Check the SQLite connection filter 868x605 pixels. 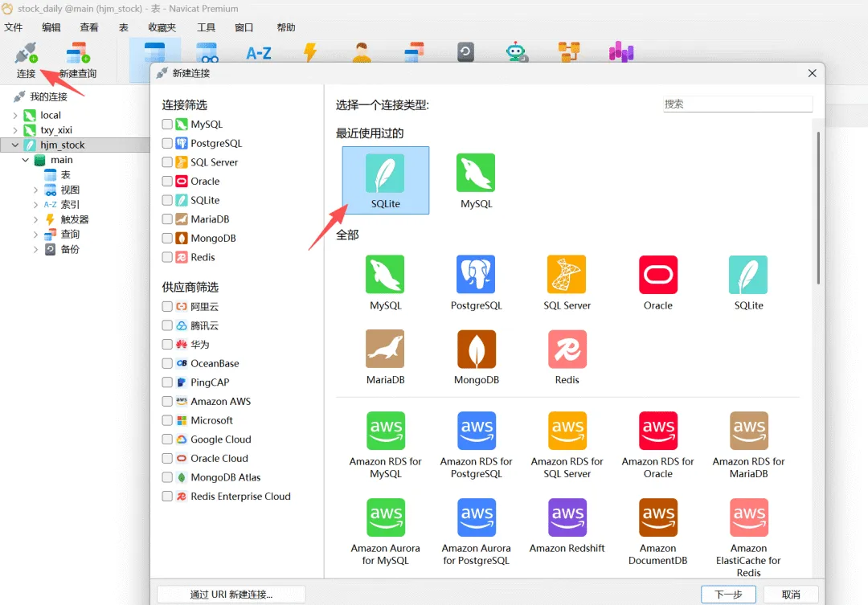[x=167, y=200]
